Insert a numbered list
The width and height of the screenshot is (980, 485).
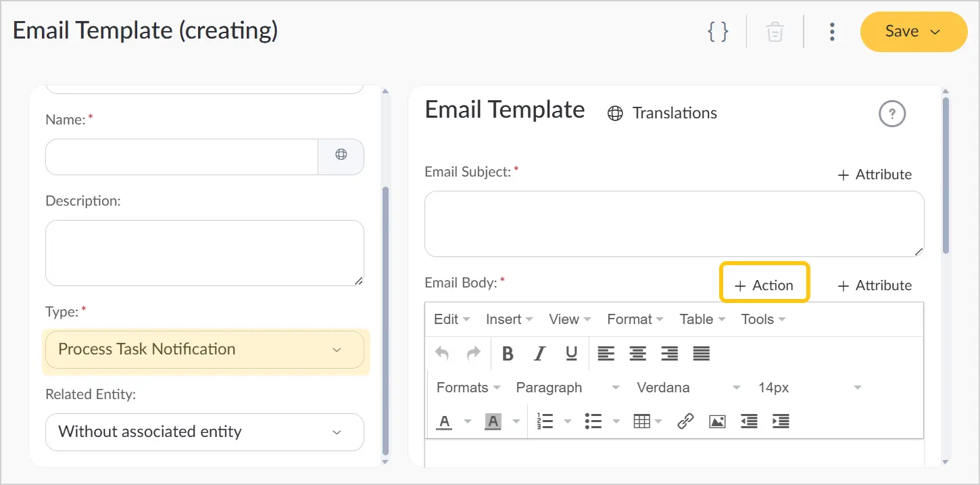(x=545, y=421)
